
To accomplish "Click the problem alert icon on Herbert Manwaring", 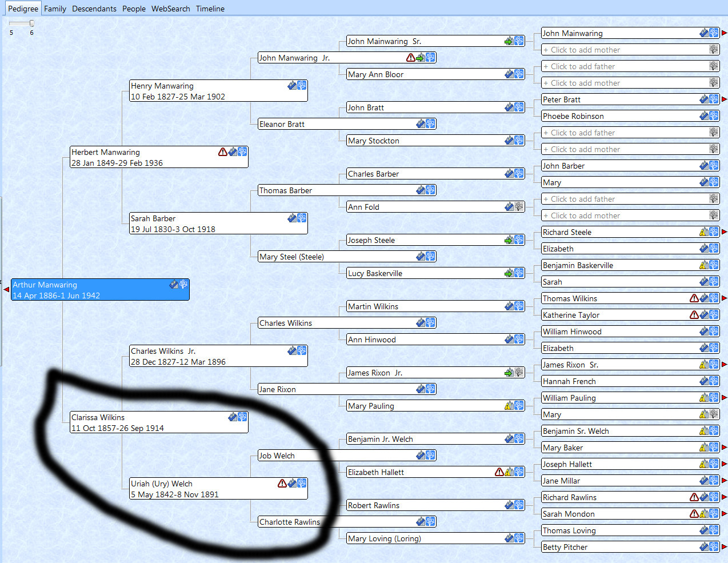I will point(223,152).
